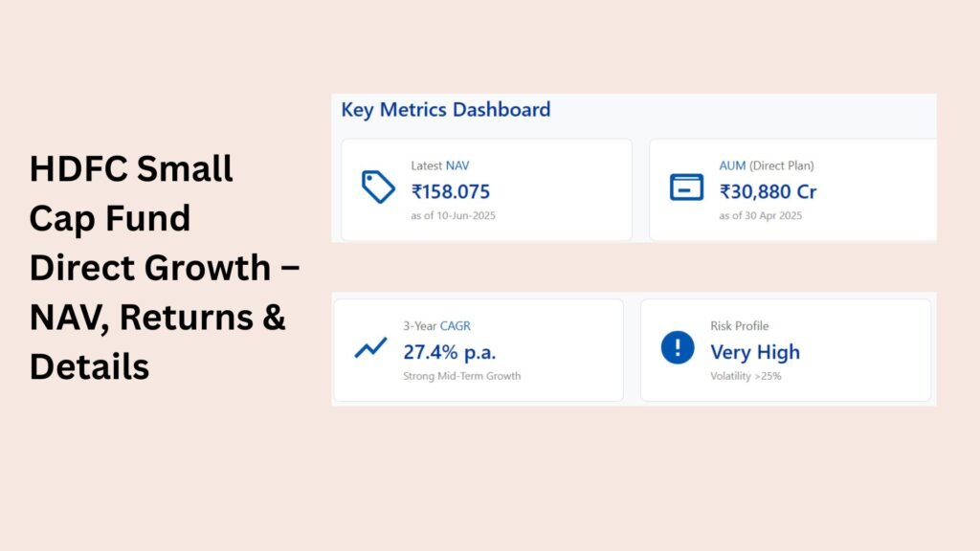Click the Strong Mid-Term Growth caption
Image resolution: width=980 pixels, height=551 pixels.
pos(462,376)
